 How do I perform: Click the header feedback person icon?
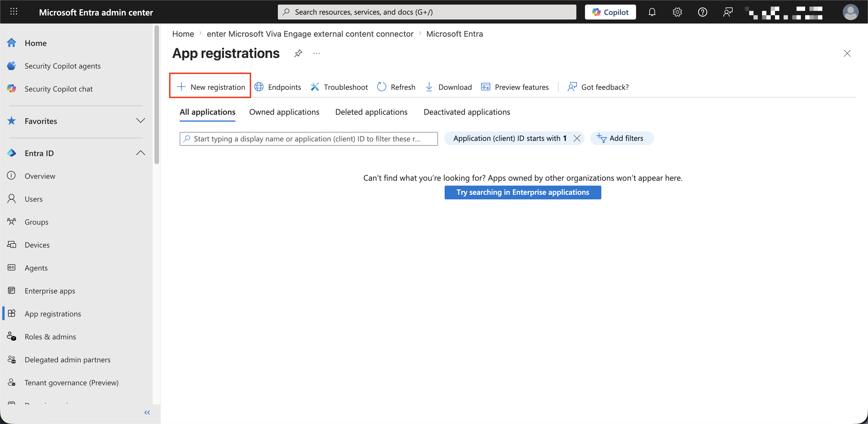727,12
